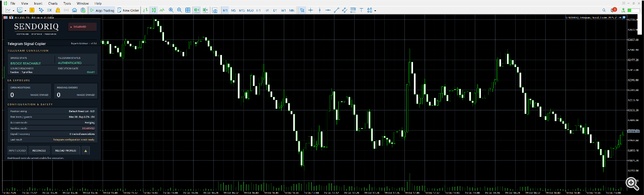The height and width of the screenshot is (195, 644).
Task: Toggle Algo Trading
Action: (x=102, y=10)
